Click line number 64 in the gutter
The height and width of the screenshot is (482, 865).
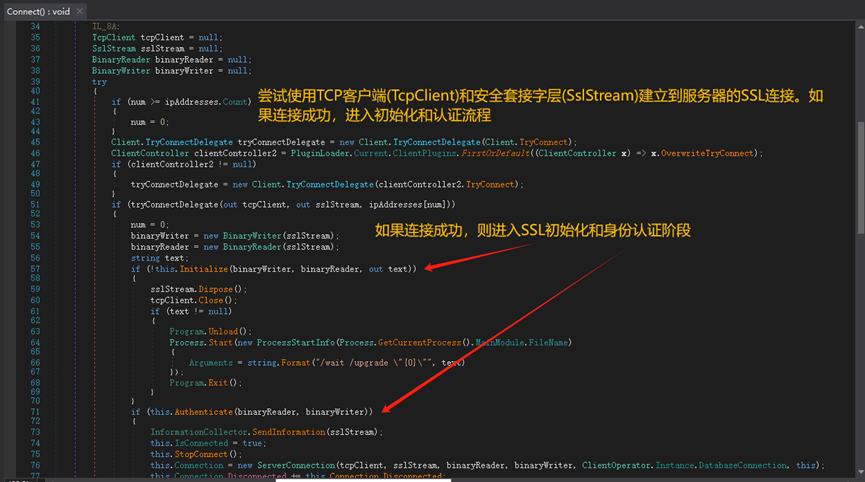coord(35,342)
